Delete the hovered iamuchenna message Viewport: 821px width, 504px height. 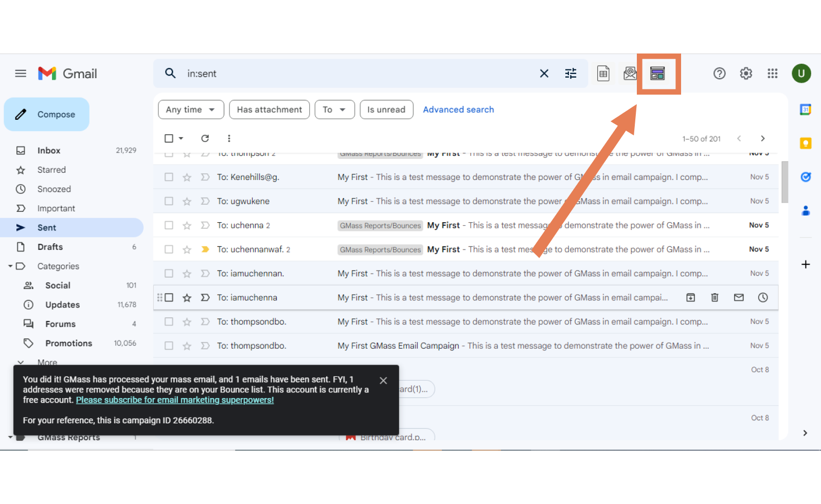tap(715, 298)
